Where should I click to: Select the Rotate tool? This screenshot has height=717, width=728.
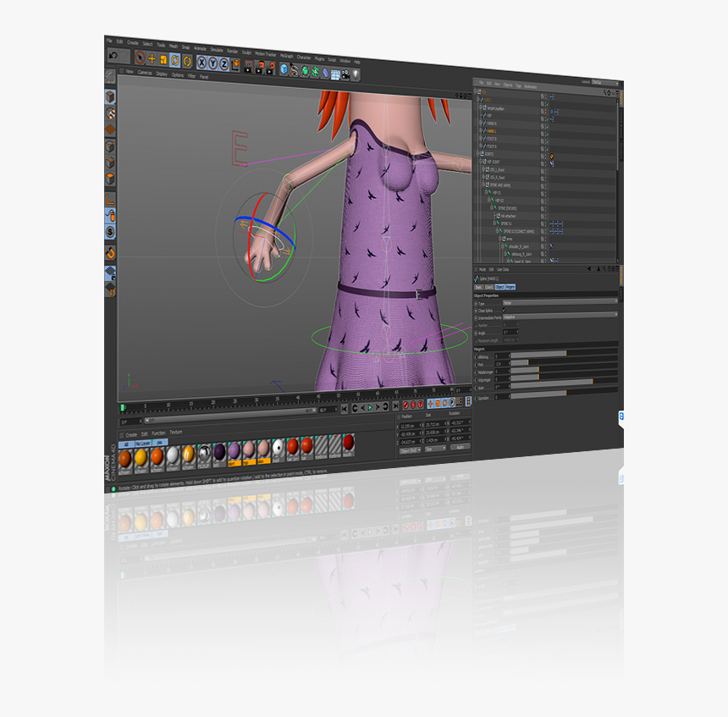pyautogui.click(x=176, y=61)
